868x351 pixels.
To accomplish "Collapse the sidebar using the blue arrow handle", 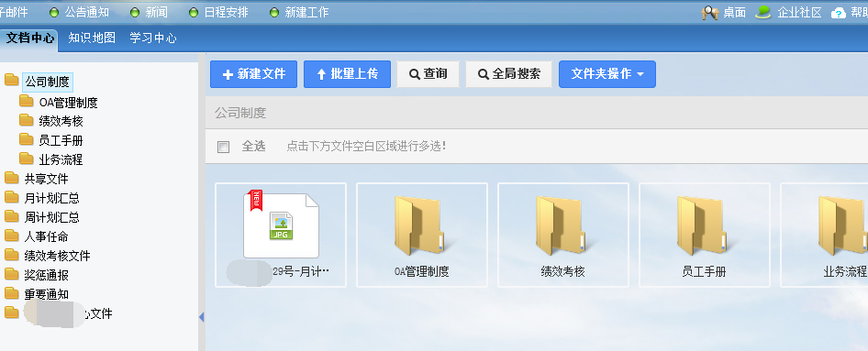I will [x=202, y=317].
